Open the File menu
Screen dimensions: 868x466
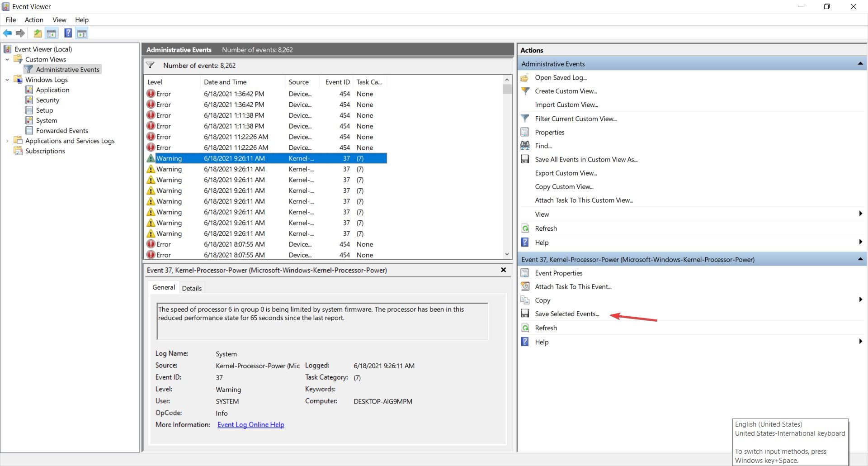coord(11,19)
